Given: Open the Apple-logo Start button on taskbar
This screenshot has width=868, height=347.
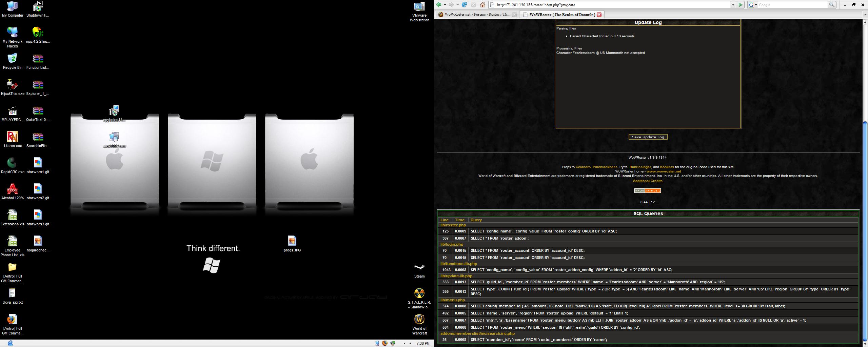Looking at the screenshot, I should click(x=10, y=343).
